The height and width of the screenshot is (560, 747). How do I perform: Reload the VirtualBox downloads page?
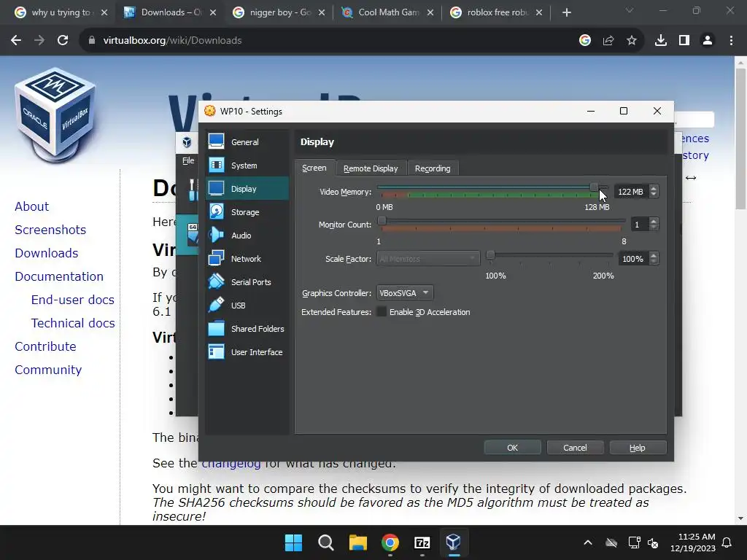[x=63, y=41]
